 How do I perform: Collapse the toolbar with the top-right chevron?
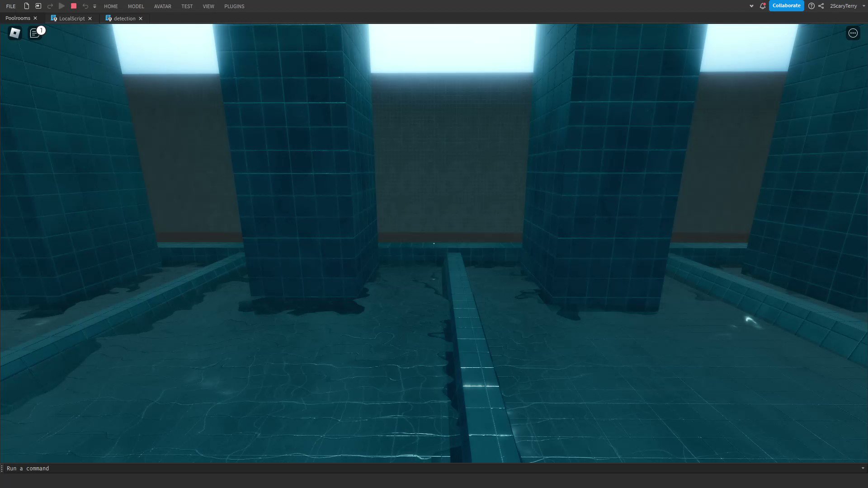[751, 6]
